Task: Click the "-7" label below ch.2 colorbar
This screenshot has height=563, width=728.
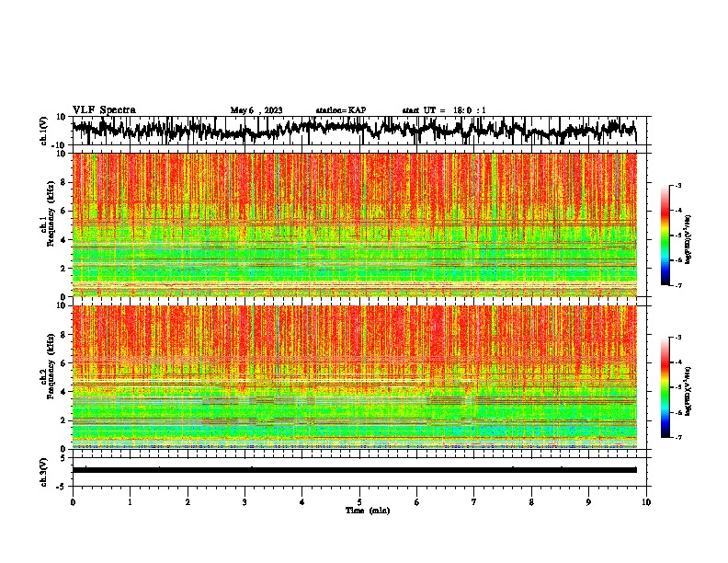Action: [x=677, y=437]
